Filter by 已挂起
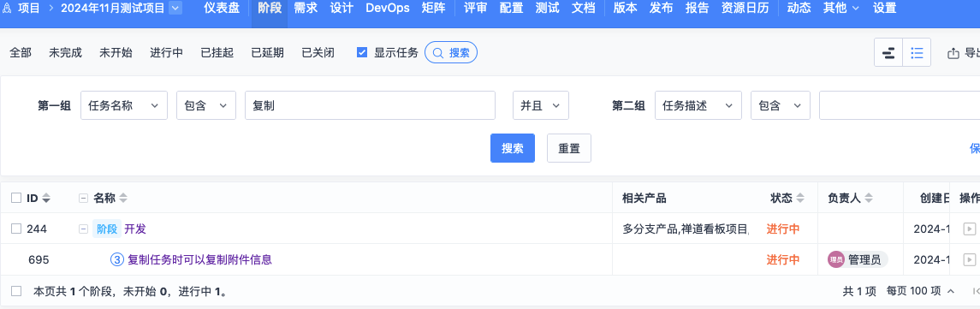980x309 pixels. coord(217,53)
